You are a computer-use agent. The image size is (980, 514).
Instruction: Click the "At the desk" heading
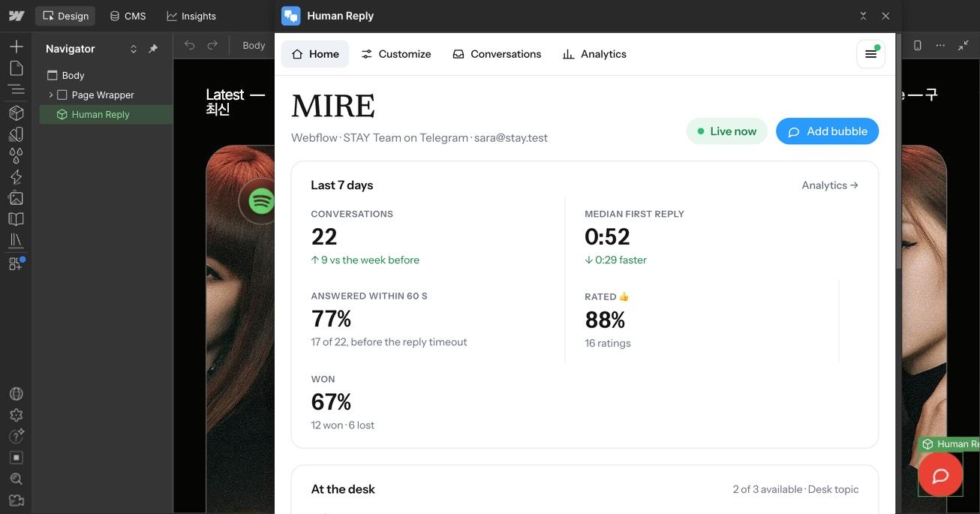pyautogui.click(x=343, y=489)
